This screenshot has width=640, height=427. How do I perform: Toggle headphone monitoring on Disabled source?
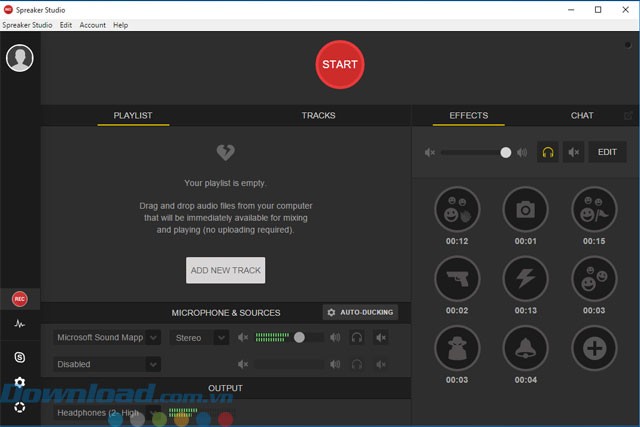(357, 364)
